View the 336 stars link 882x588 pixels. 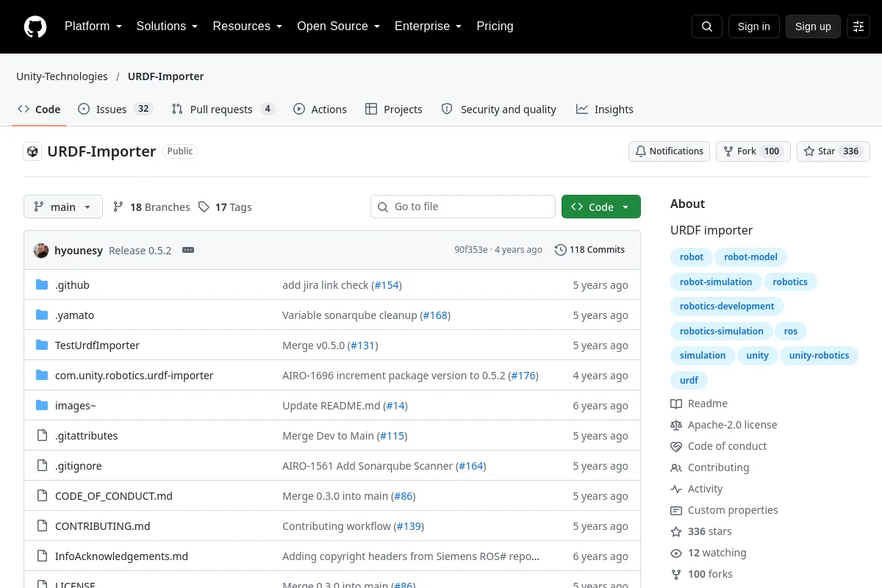701,531
